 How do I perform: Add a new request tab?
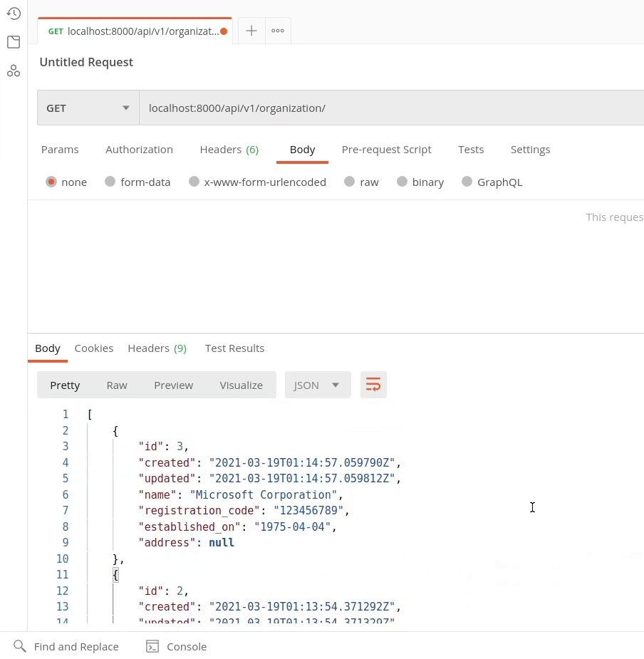(x=251, y=31)
